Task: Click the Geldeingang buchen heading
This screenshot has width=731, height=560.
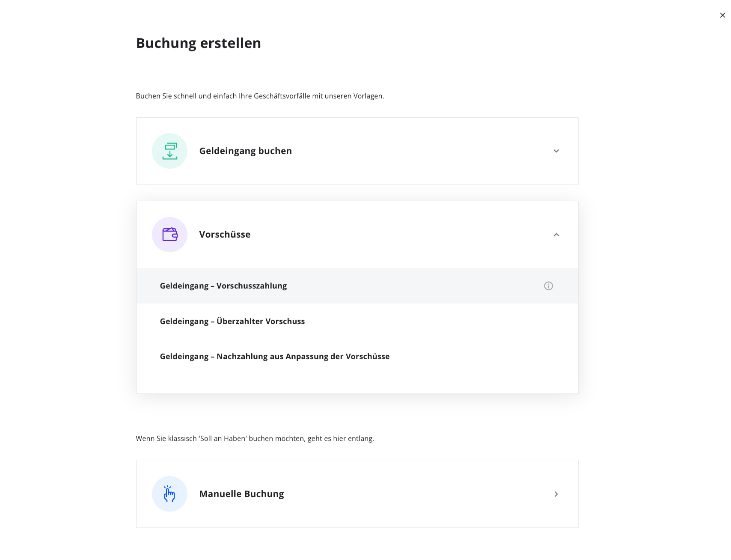Action: (245, 151)
